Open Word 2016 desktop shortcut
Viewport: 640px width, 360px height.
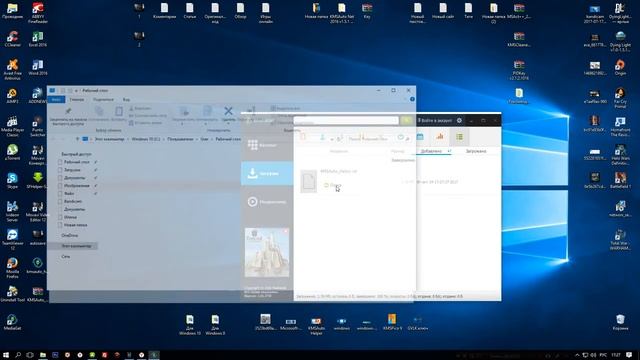pyautogui.click(x=38, y=67)
